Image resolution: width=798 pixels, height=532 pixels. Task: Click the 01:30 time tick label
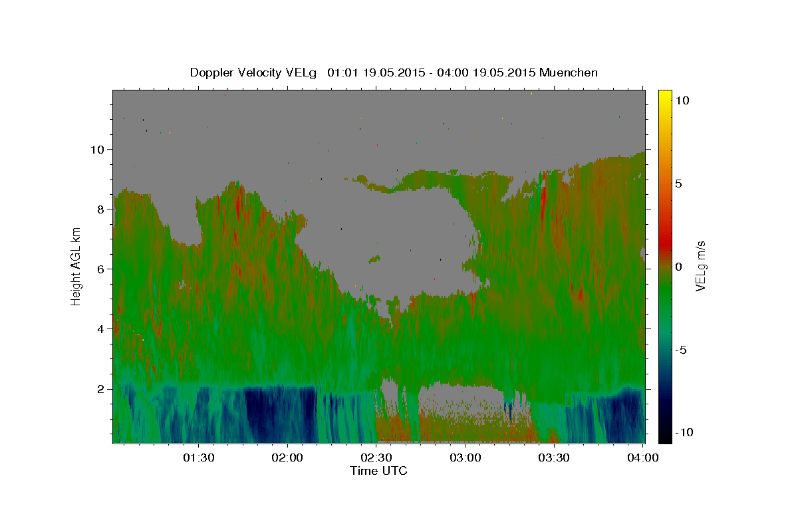[x=199, y=458]
